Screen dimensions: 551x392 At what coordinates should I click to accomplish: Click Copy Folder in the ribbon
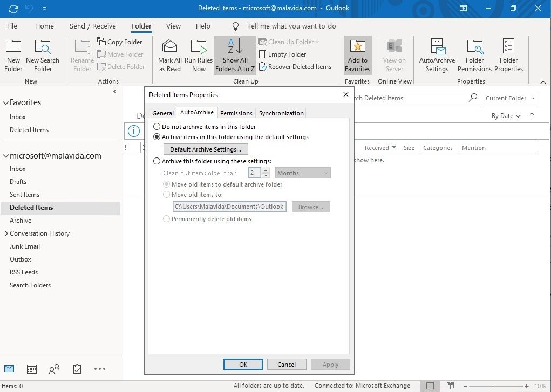[120, 42]
